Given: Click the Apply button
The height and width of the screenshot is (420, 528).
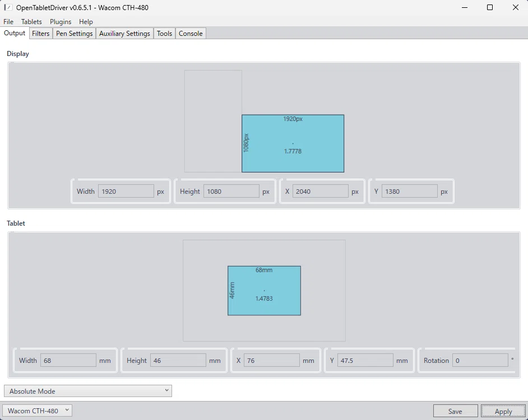Looking at the screenshot, I should [x=503, y=411].
